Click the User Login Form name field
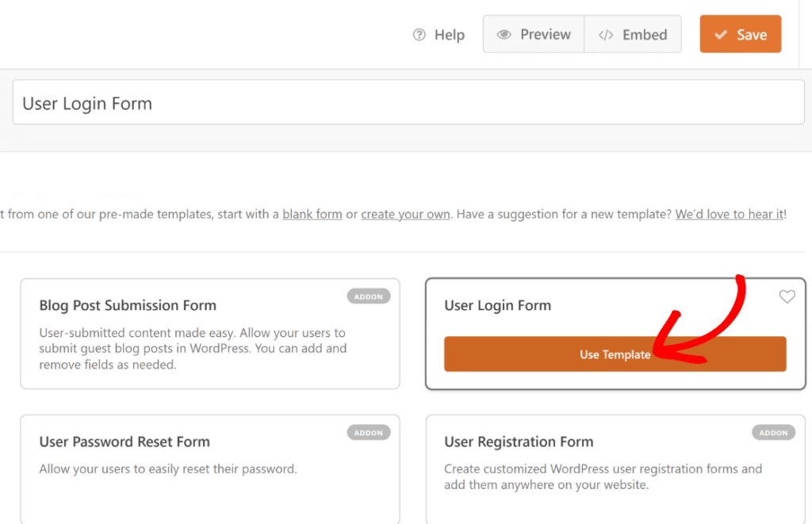The image size is (812, 524). [x=406, y=101]
